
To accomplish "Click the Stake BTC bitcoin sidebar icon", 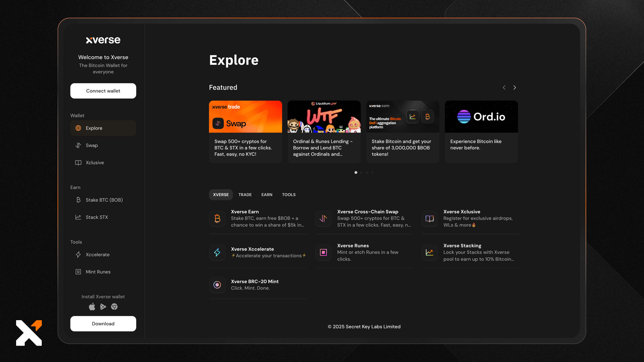I will pyautogui.click(x=78, y=200).
